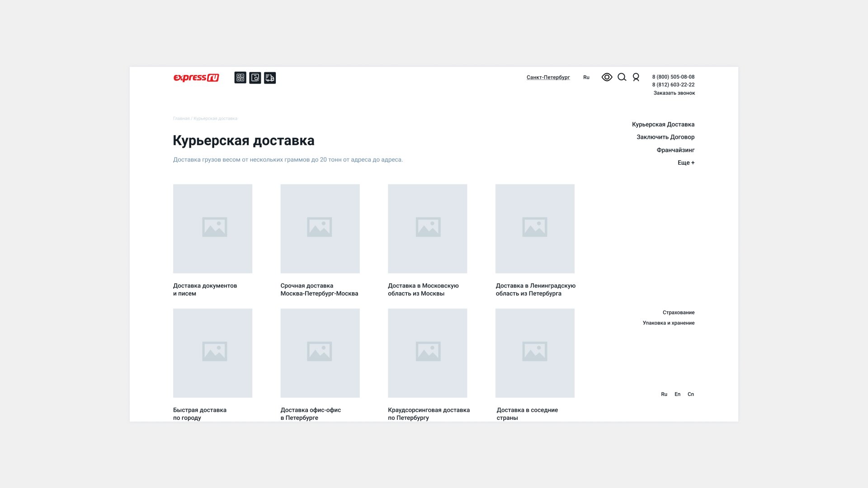
Task: Switch language to Cn
Action: click(691, 394)
